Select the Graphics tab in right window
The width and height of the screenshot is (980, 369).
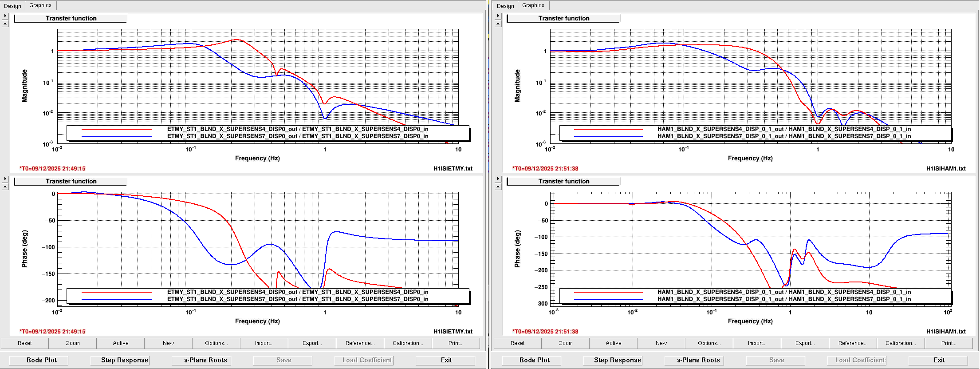(533, 5)
